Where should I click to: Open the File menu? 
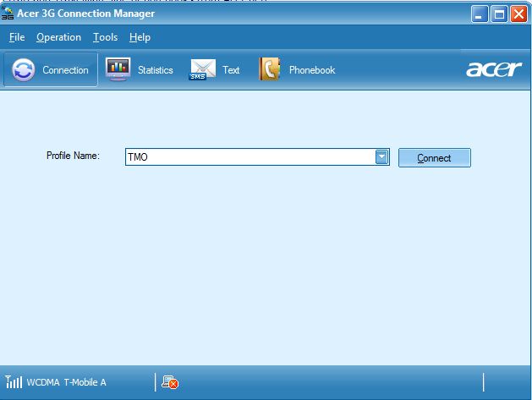coord(17,37)
